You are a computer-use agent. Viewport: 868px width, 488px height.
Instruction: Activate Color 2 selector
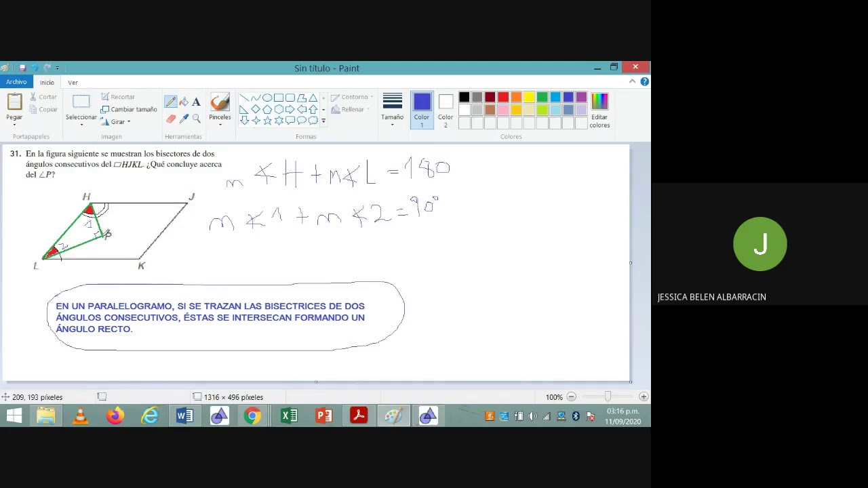tap(446, 110)
